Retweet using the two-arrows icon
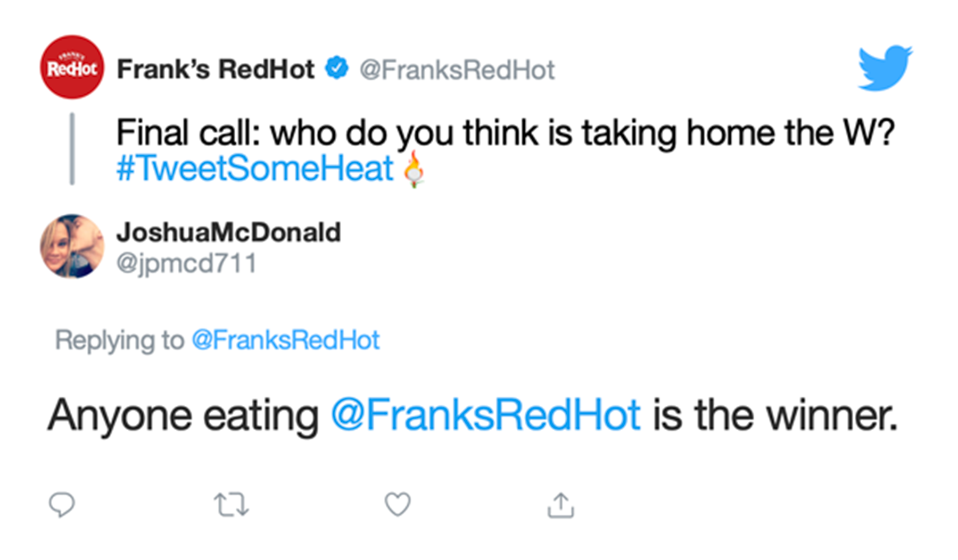The height and width of the screenshot is (560, 958). point(231,505)
